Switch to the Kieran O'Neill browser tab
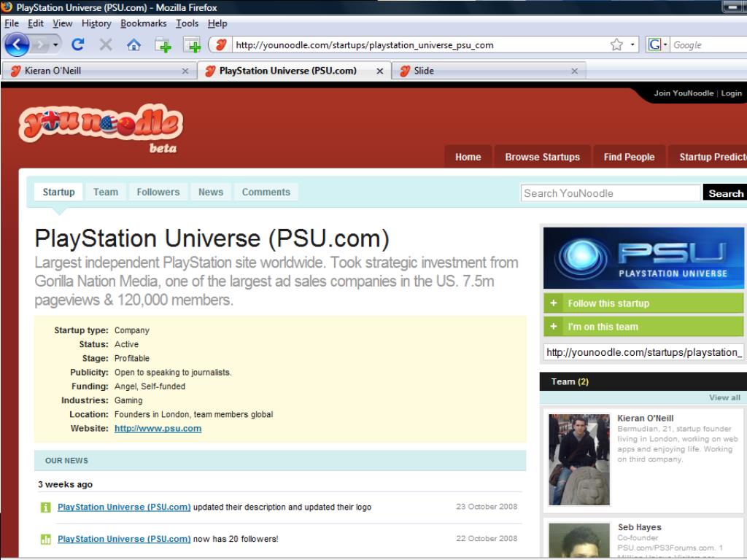This screenshot has height=560, width=747. click(99, 71)
